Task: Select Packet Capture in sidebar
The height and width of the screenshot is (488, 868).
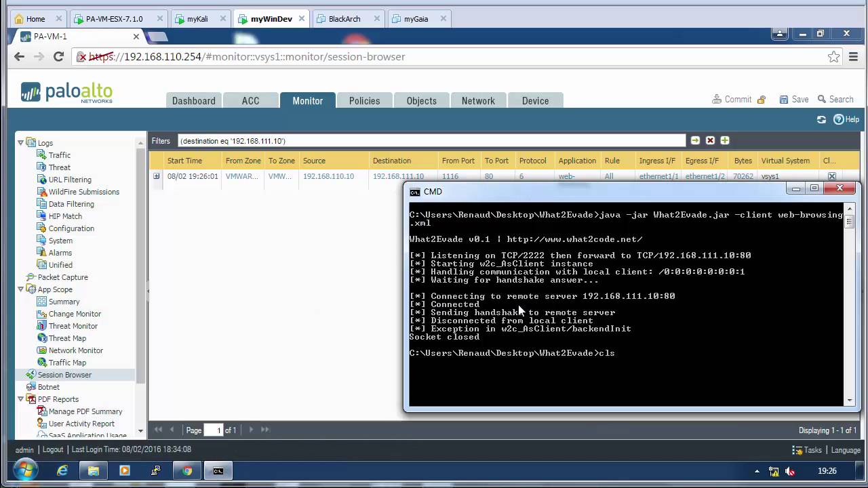Action: tap(62, 277)
